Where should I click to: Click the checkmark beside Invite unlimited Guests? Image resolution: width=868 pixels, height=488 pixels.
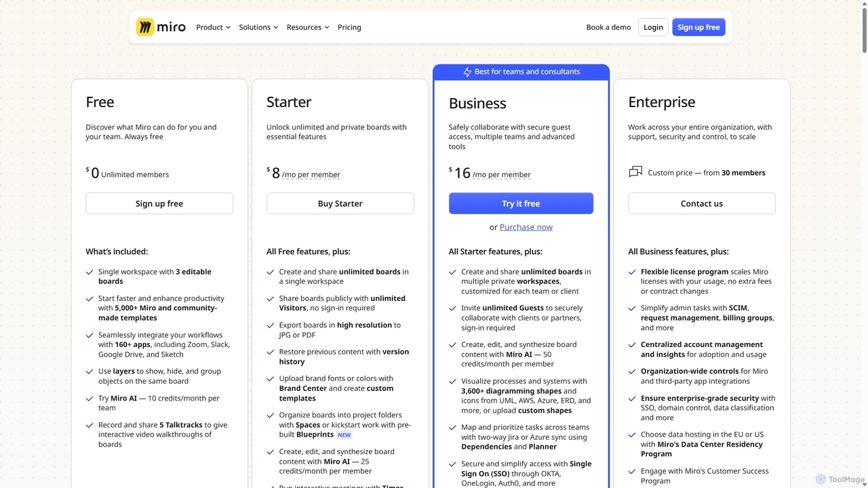452,308
